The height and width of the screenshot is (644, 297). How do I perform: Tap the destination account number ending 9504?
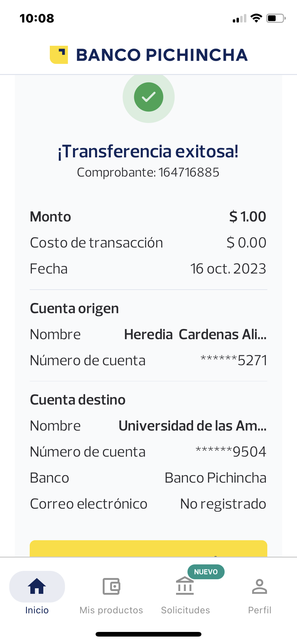point(231,452)
